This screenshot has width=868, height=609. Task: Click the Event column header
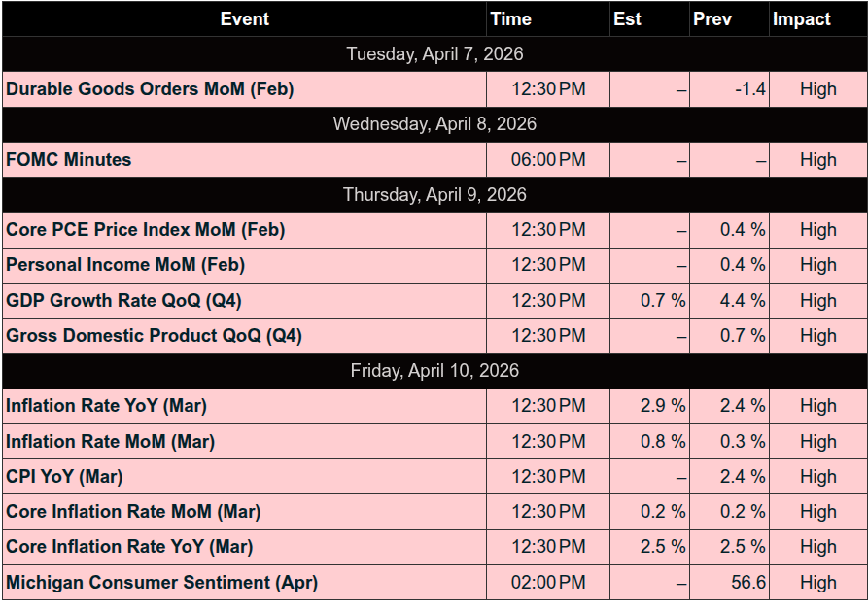[245, 18]
